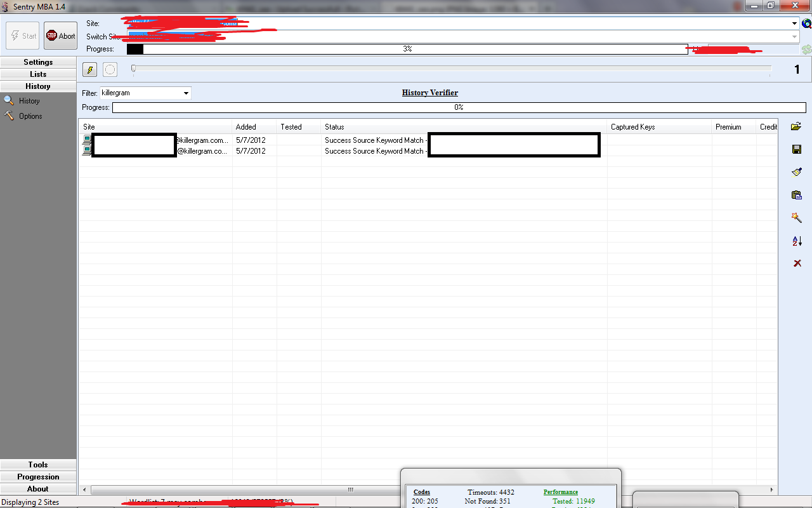This screenshot has width=812, height=508.
Task: Select the History section header in the sidebar
Action: (38, 86)
